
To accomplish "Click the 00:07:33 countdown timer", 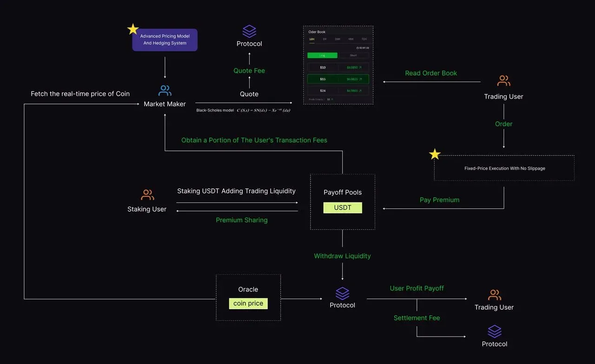I will [362, 48].
